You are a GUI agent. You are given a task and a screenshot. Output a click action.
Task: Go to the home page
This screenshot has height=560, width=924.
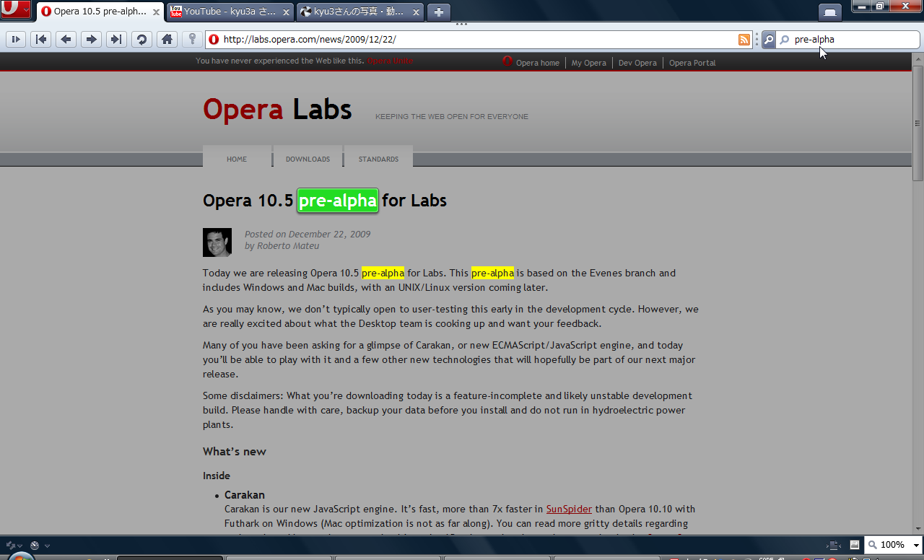point(167,39)
